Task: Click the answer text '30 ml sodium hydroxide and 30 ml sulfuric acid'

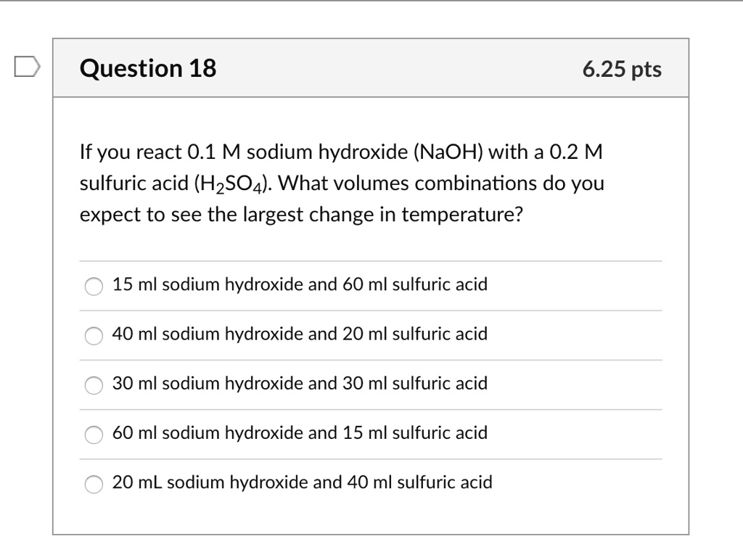Action: click(299, 383)
